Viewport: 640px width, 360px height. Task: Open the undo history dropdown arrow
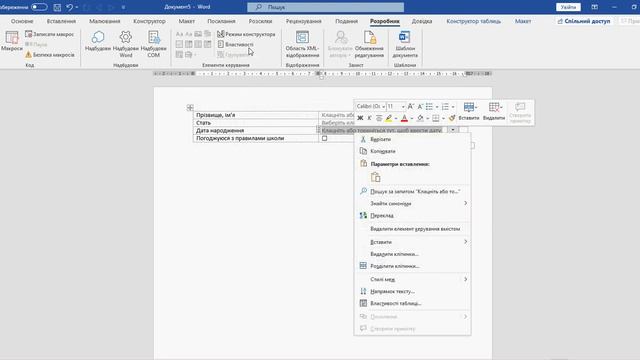pos(77,7)
